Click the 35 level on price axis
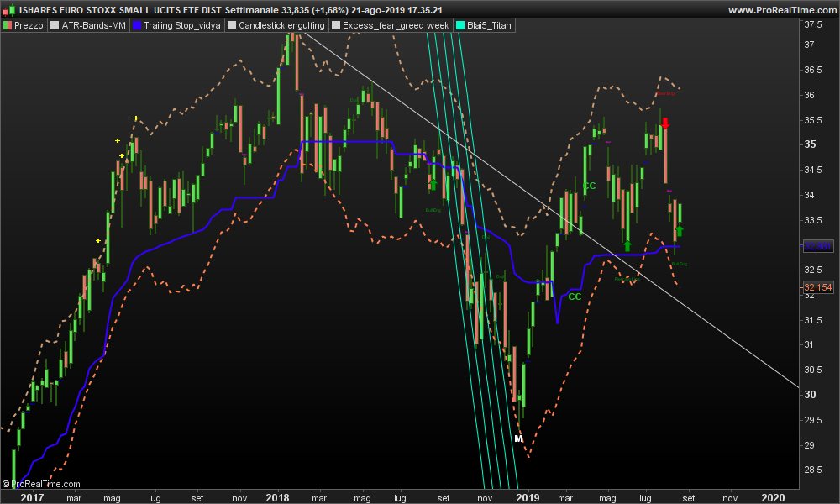840x504 pixels. tap(810, 144)
